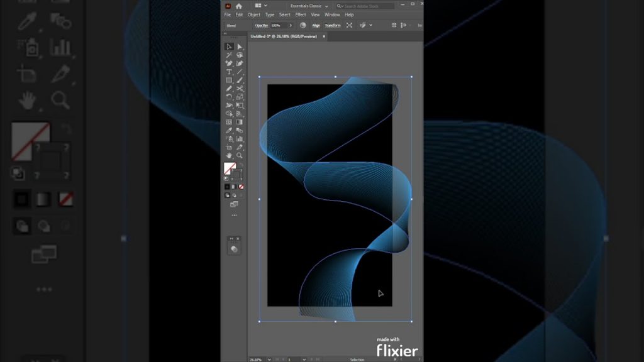Click the Transform button in the control bar

(x=333, y=25)
